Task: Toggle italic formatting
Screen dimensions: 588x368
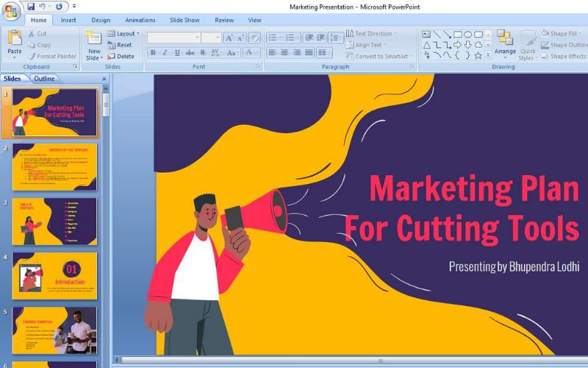Action: click(x=165, y=53)
